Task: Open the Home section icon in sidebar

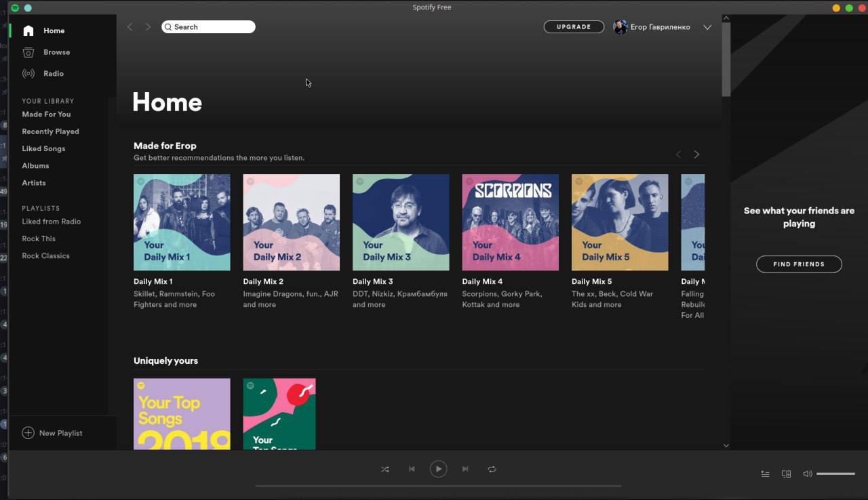Action: coord(28,30)
